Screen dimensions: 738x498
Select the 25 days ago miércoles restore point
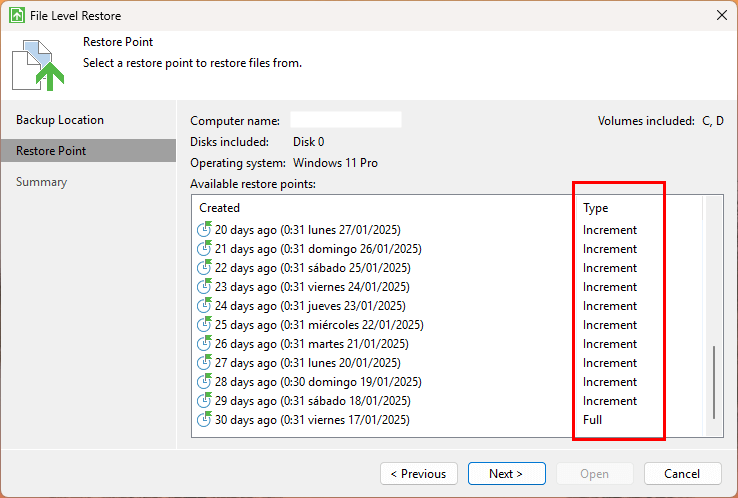(x=319, y=325)
